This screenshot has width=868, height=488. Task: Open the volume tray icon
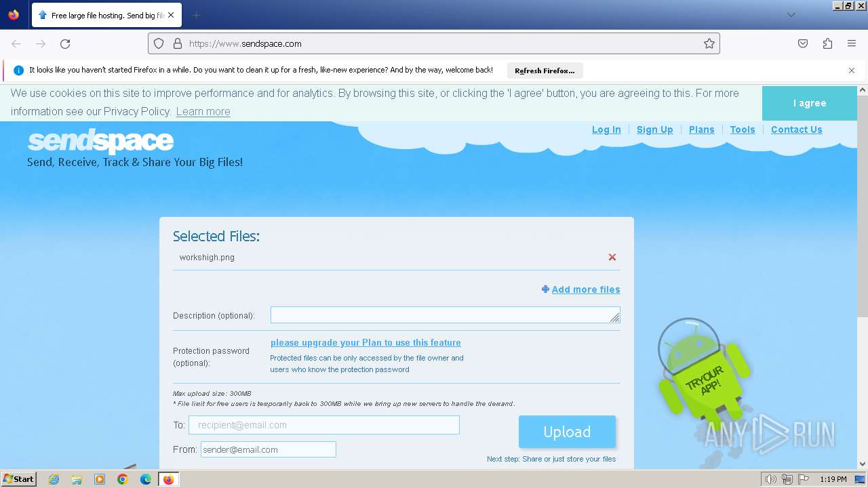pos(771,479)
